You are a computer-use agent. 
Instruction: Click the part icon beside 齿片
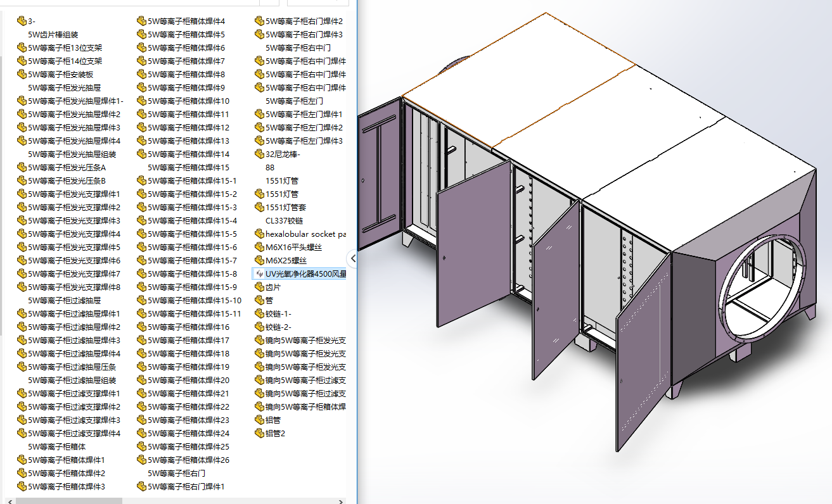(259, 287)
